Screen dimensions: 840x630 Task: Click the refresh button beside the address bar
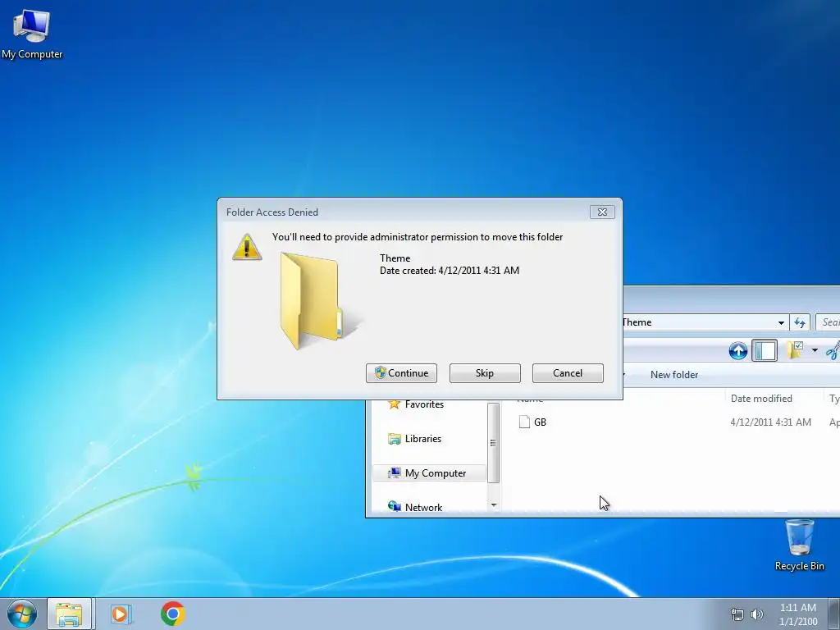point(800,322)
